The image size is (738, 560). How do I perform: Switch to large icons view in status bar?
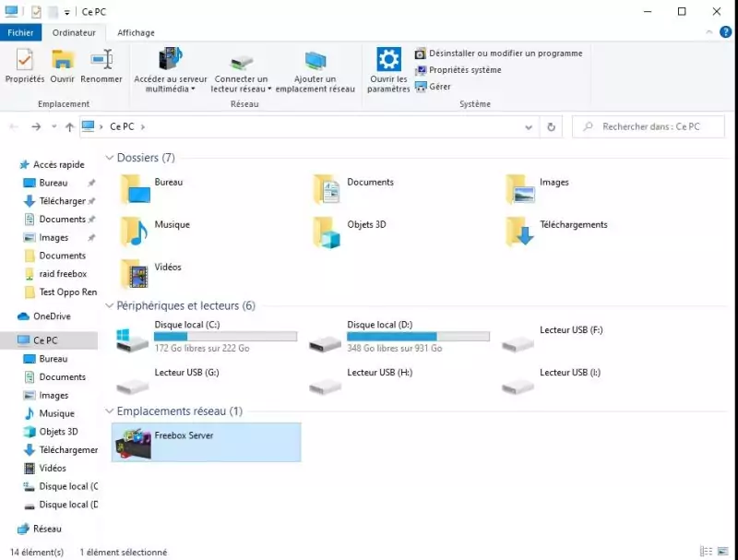pos(723,551)
